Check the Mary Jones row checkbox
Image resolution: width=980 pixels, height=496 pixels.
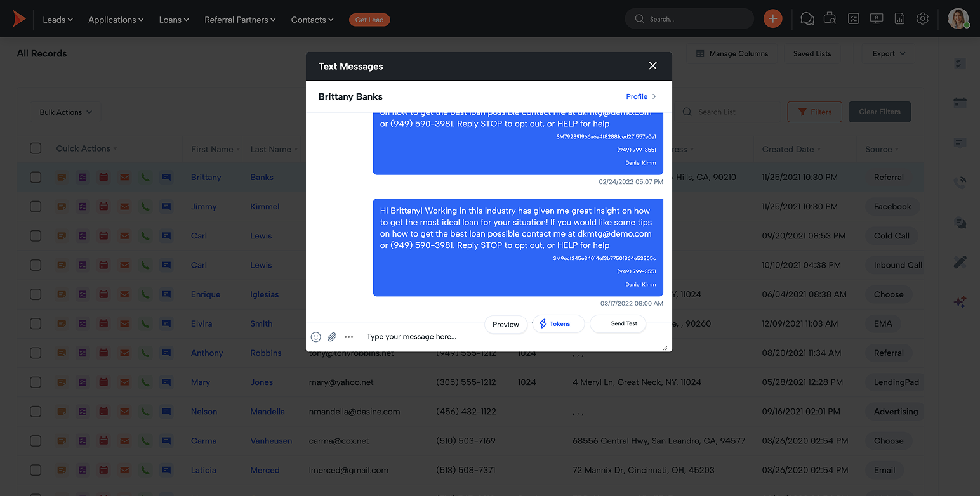pyautogui.click(x=36, y=382)
